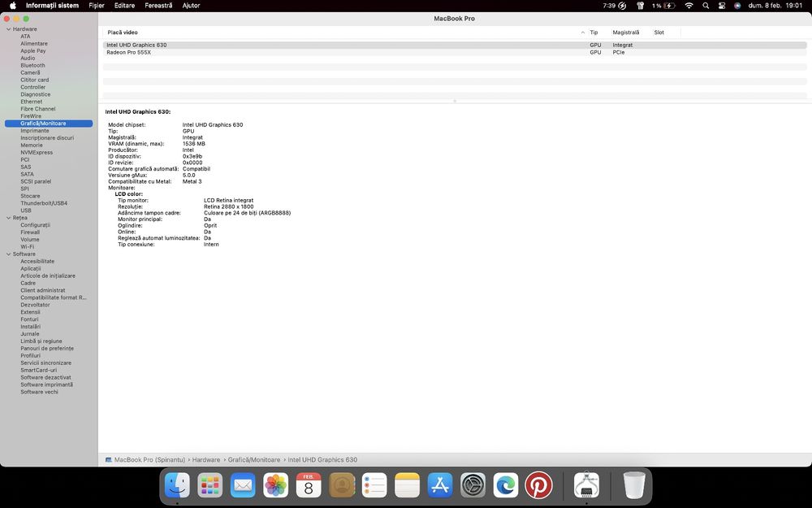Open the Fișier menu
This screenshot has width=812, height=508.
point(97,6)
